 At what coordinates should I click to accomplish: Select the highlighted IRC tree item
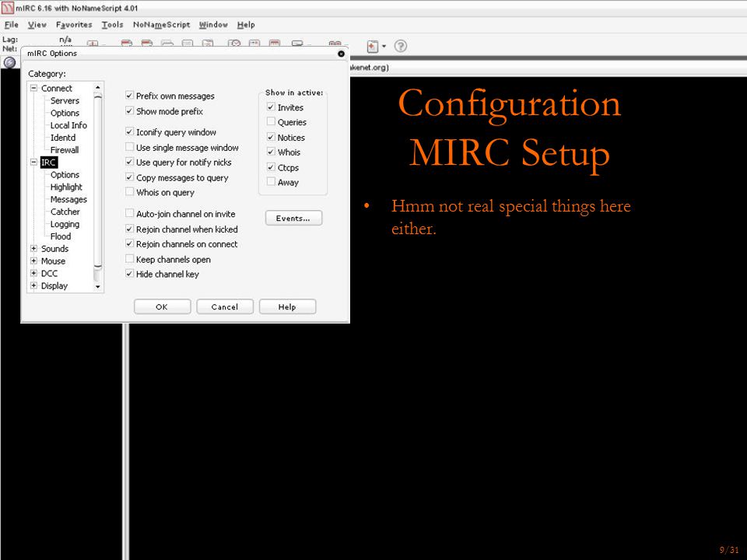pyautogui.click(x=48, y=163)
